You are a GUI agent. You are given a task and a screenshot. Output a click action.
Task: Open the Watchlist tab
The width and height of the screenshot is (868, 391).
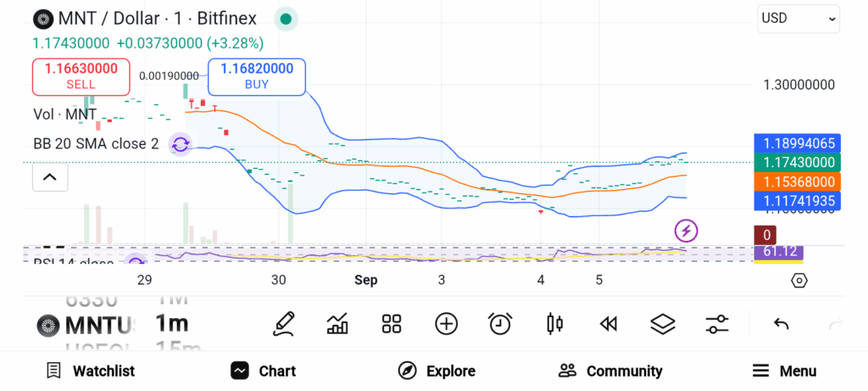[90, 371]
